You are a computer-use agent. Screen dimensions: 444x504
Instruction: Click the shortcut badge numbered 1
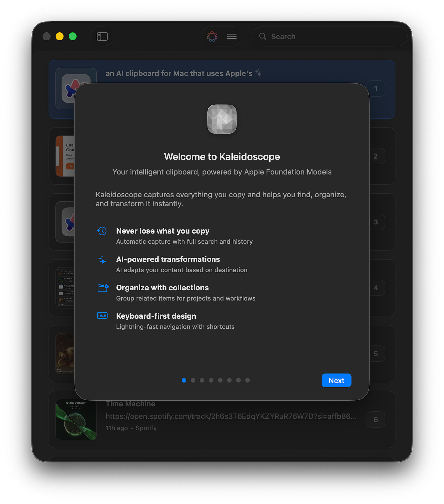coord(376,89)
